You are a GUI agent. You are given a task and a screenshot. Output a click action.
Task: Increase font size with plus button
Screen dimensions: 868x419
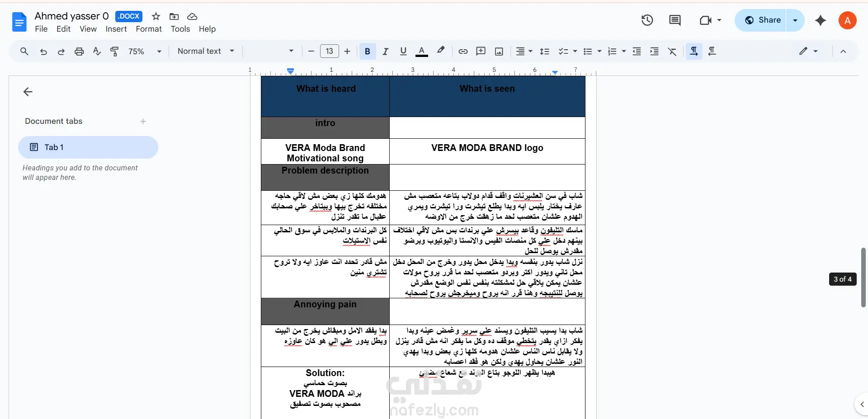pos(347,52)
